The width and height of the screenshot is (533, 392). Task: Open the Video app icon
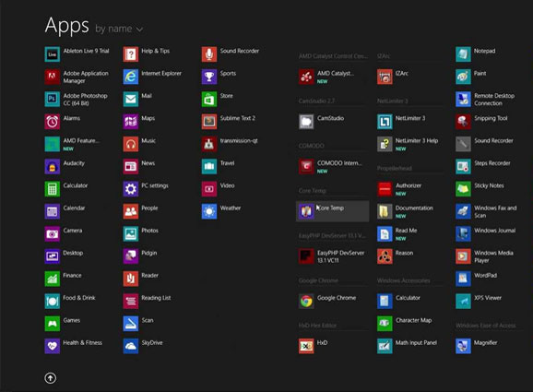(209, 189)
